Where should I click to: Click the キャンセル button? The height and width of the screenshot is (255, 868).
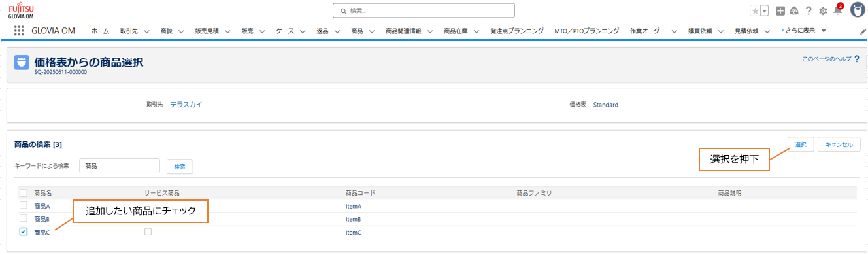(x=839, y=144)
